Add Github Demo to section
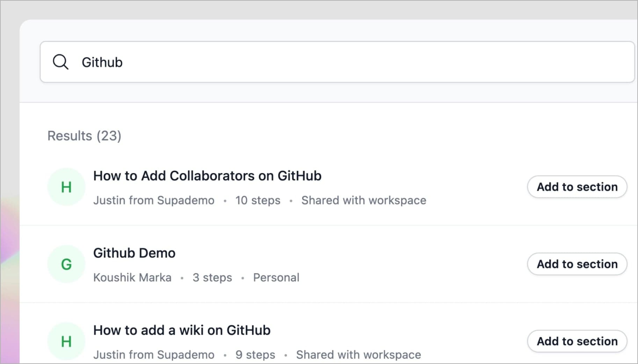This screenshot has height=364, width=638. pos(577,264)
